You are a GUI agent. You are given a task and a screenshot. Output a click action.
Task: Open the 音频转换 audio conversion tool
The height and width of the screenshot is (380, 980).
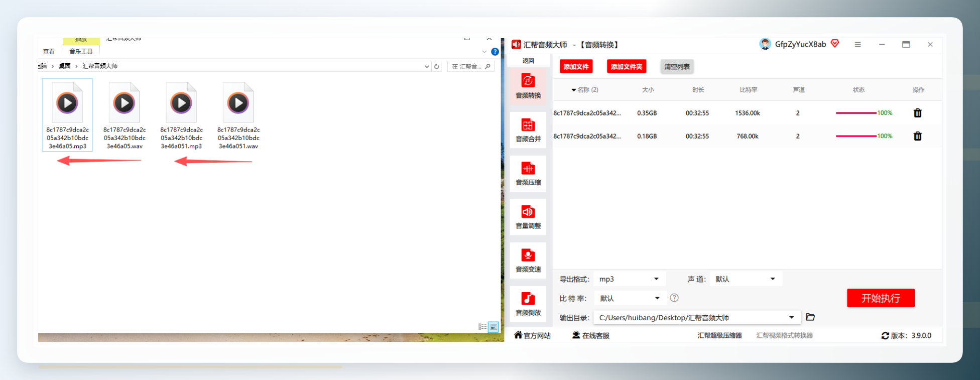click(528, 86)
